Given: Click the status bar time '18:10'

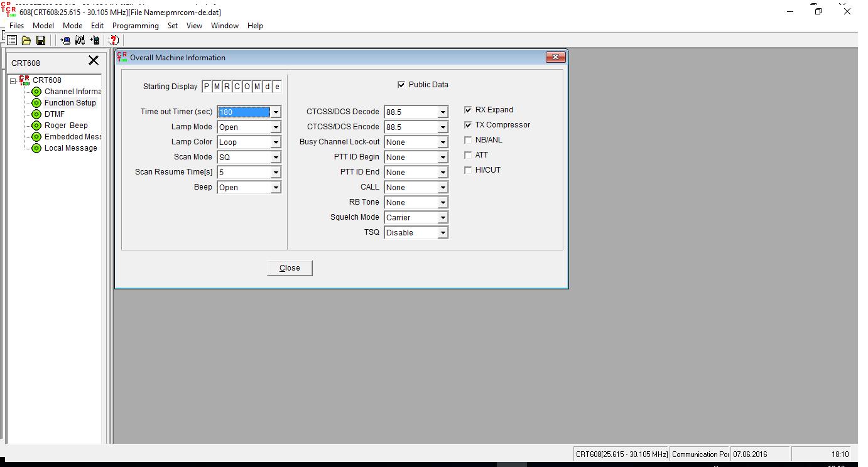Looking at the screenshot, I should pos(840,454).
